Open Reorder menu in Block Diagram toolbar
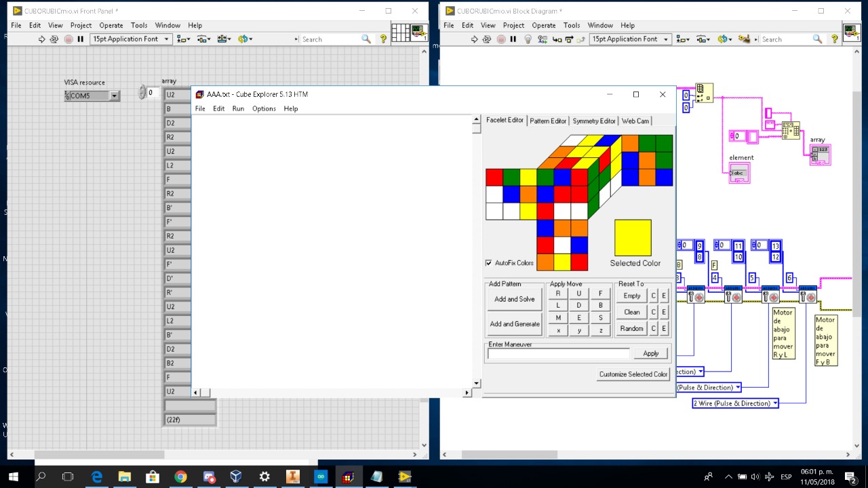This screenshot has height=488, width=868. click(x=724, y=39)
